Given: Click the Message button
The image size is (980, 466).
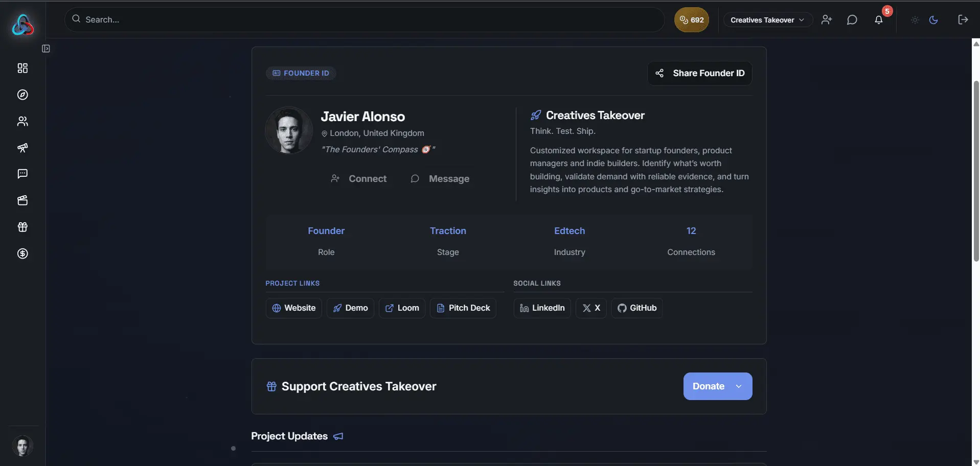Looking at the screenshot, I should [x=440, y=179].
